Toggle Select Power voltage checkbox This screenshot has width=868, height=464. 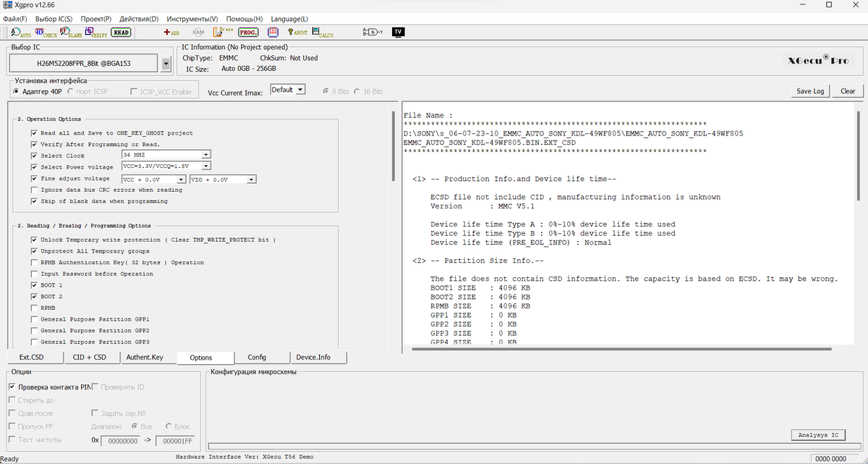click(34, 167)
